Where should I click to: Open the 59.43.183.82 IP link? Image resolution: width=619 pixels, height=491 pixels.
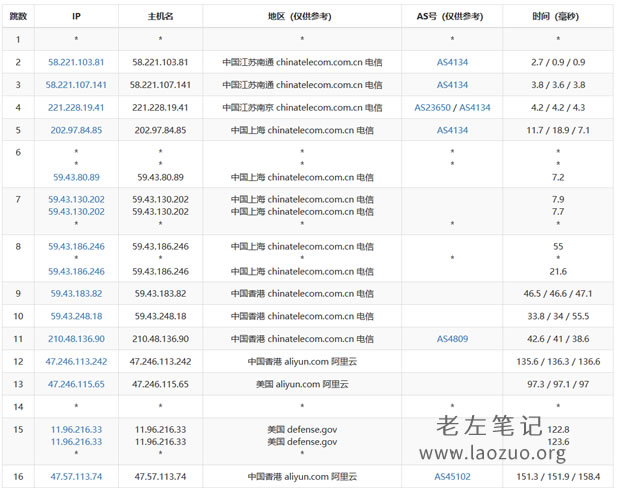point(76,294)
